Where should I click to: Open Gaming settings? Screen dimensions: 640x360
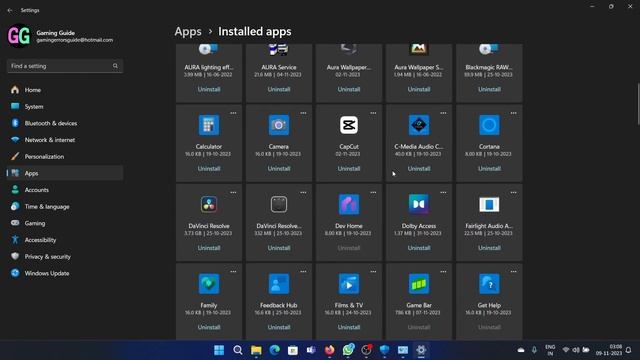[x=65, y=223]
